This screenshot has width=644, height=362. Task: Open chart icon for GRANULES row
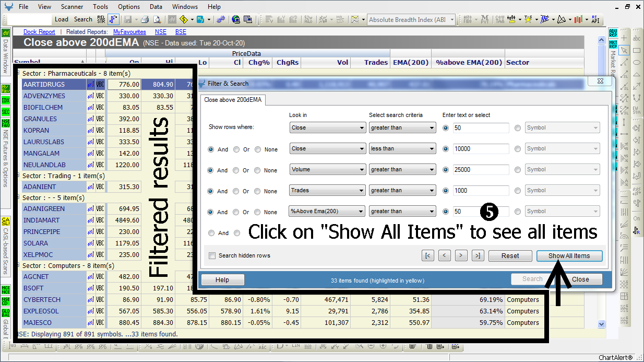click(x=91, y=119)
